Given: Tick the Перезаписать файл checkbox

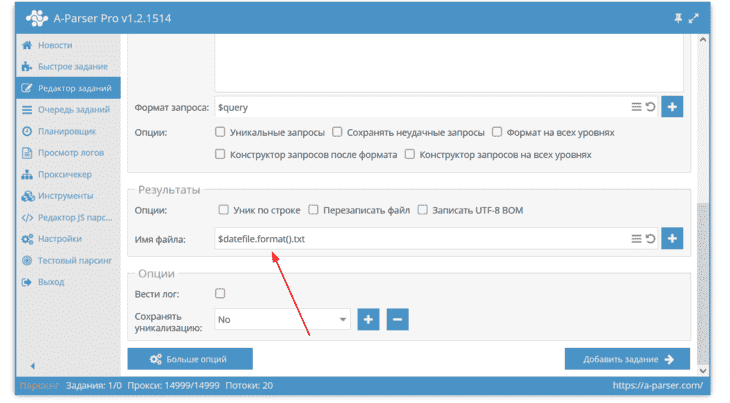Looking at the screenshot, I should pyautogui.click(x=313, y=210).
